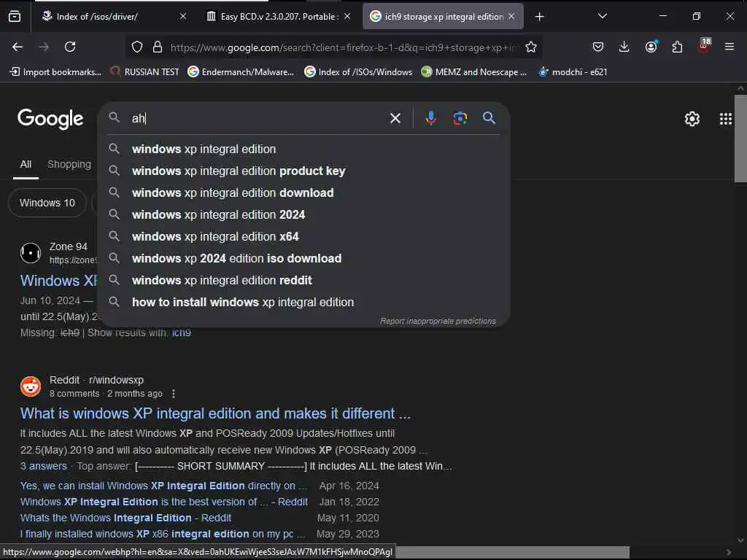This screenshot has height=560, width=747.
Task: Open I finally installed windows XP x86 sitelink
Action: pyautogui.click(x=163, y=534)
